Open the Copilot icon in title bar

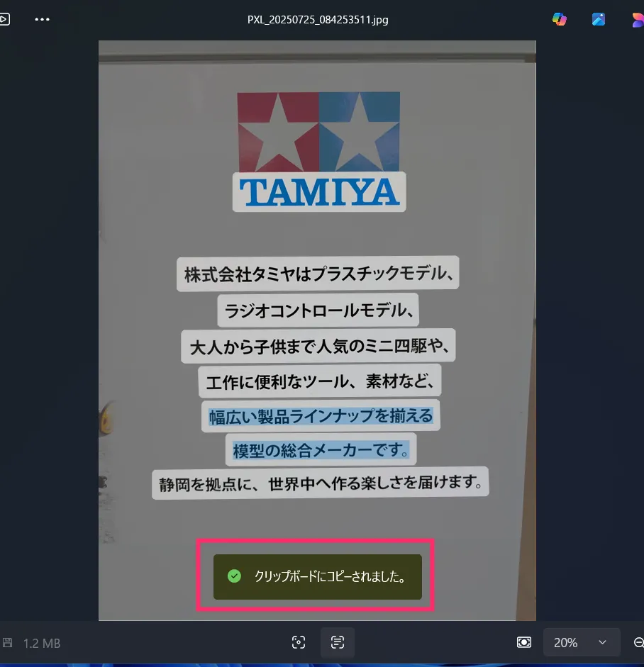pyautogui.click(x=560, y=19)
